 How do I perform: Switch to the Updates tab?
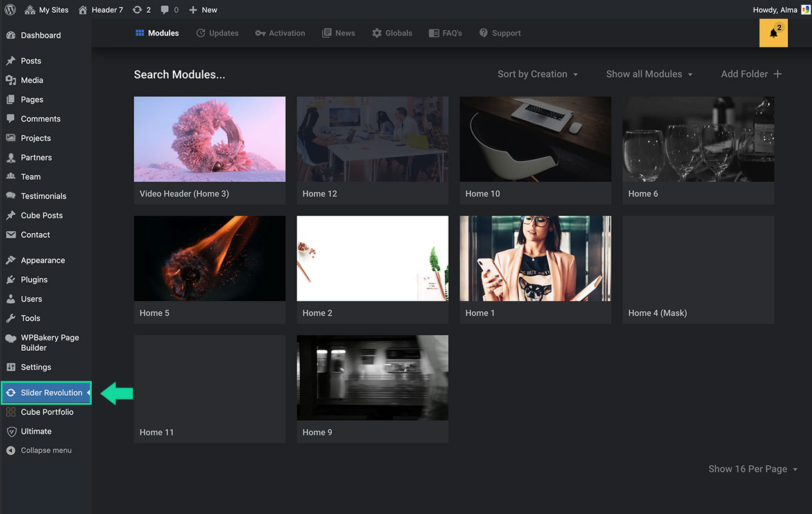click(x=217, y=33)
